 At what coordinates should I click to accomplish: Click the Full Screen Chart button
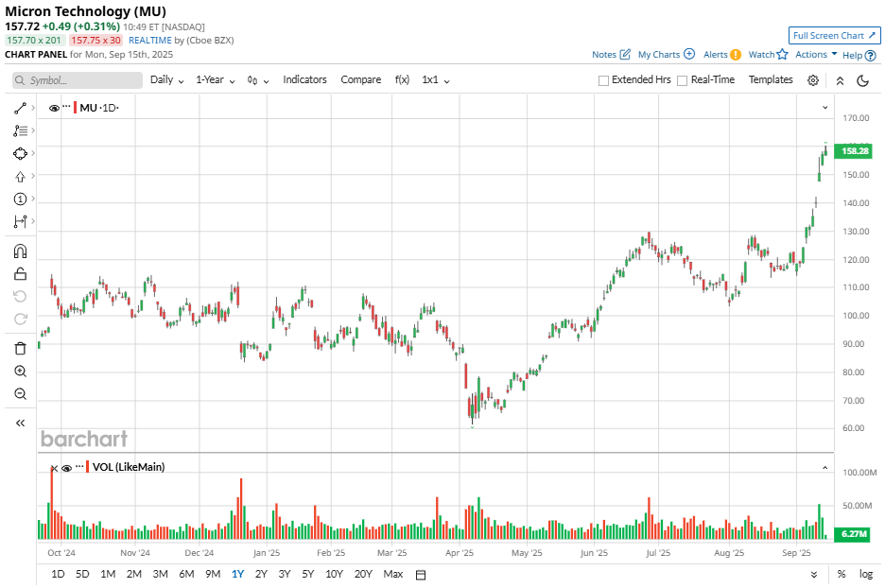tap(834, 36)
